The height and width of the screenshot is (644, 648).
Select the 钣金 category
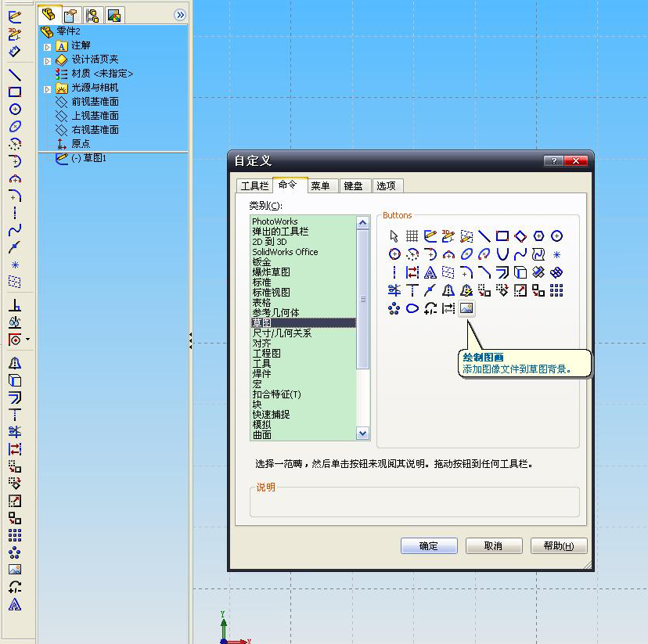(304, 262)
